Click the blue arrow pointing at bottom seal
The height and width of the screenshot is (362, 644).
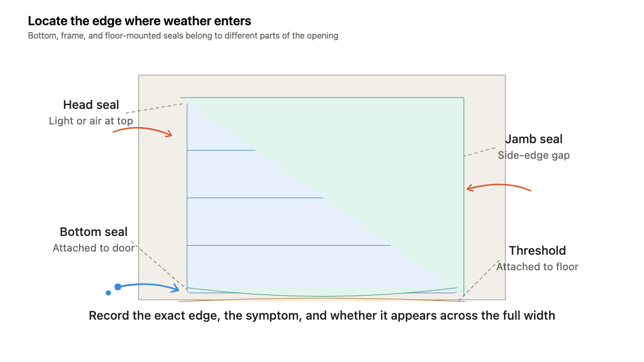click(148, 288)
